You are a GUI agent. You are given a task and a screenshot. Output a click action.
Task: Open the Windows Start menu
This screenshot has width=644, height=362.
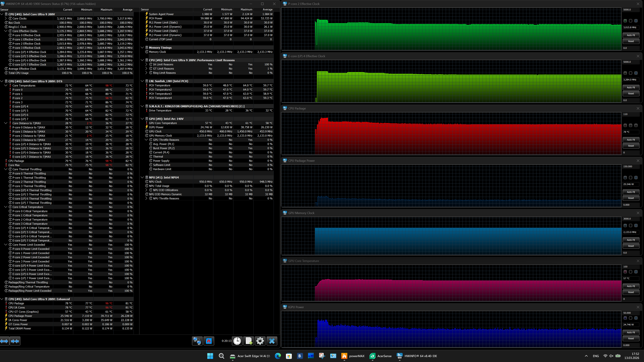[x=210, y=356]
